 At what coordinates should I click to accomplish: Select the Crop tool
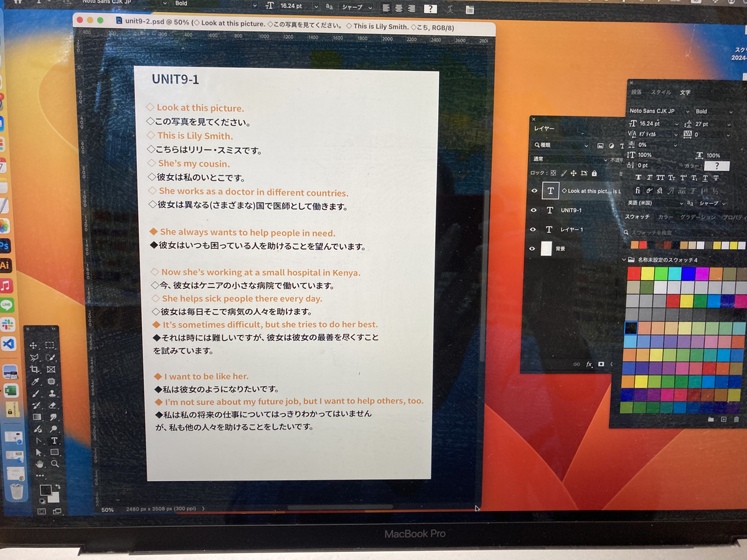coord(35,370)
